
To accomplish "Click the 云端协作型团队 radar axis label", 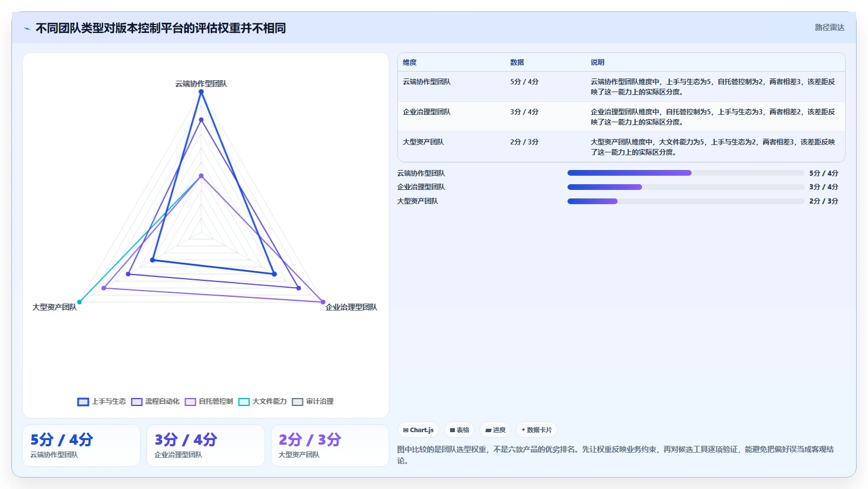I will click(x=201, y=84).
